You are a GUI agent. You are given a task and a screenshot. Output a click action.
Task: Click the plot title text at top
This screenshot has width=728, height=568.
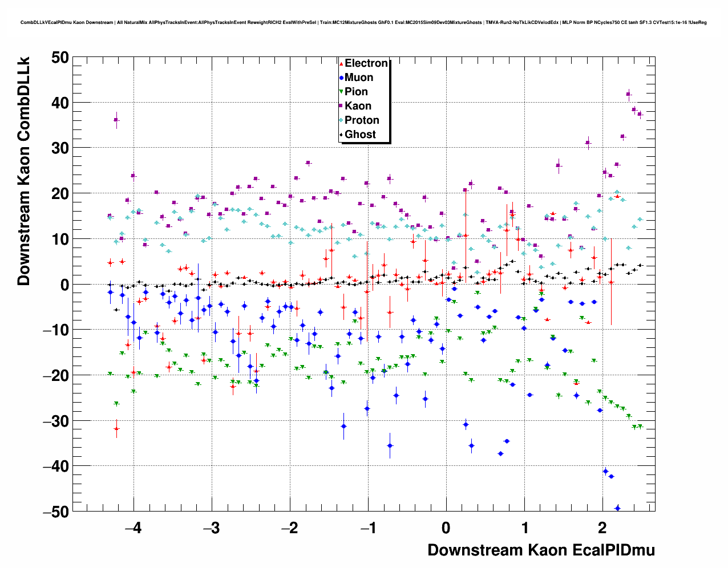(363, 23)
